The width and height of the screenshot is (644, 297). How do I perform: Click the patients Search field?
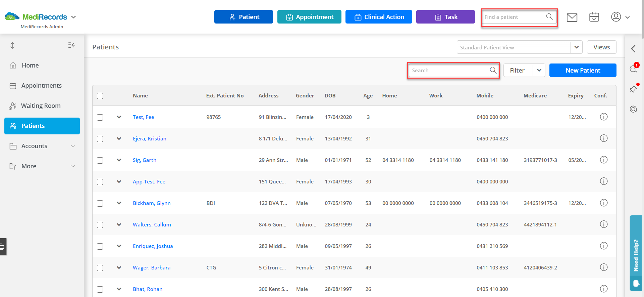coord(453,70)
